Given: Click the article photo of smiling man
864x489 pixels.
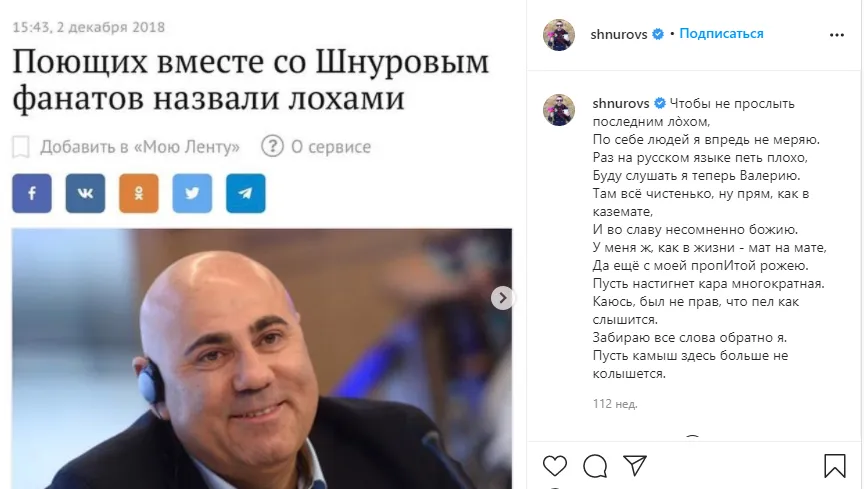Looking at the screenshot, I should 262,358.
